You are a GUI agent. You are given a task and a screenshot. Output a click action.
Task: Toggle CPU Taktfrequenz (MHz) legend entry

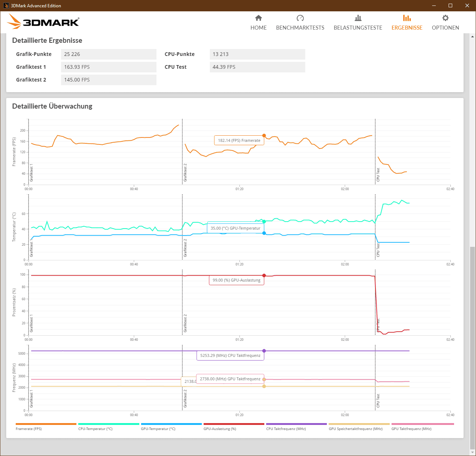coord(296,427)
